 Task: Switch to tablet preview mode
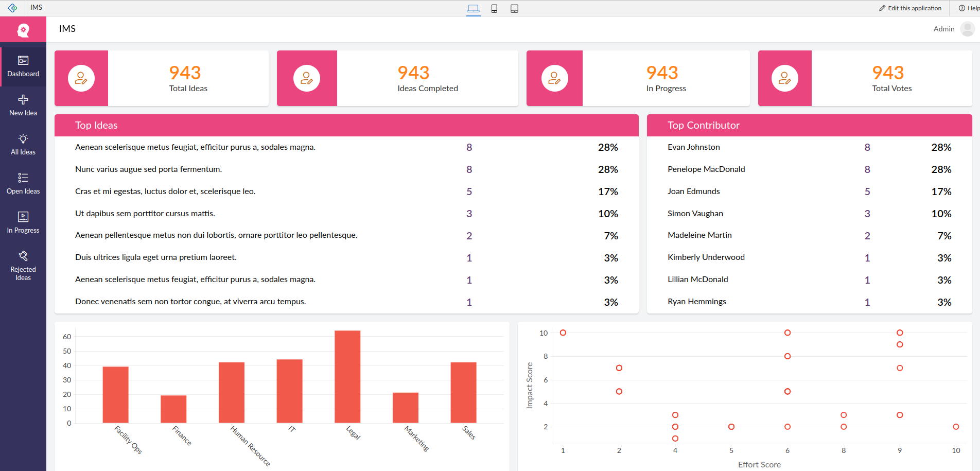pyautogui.click(x=514, y=8)
